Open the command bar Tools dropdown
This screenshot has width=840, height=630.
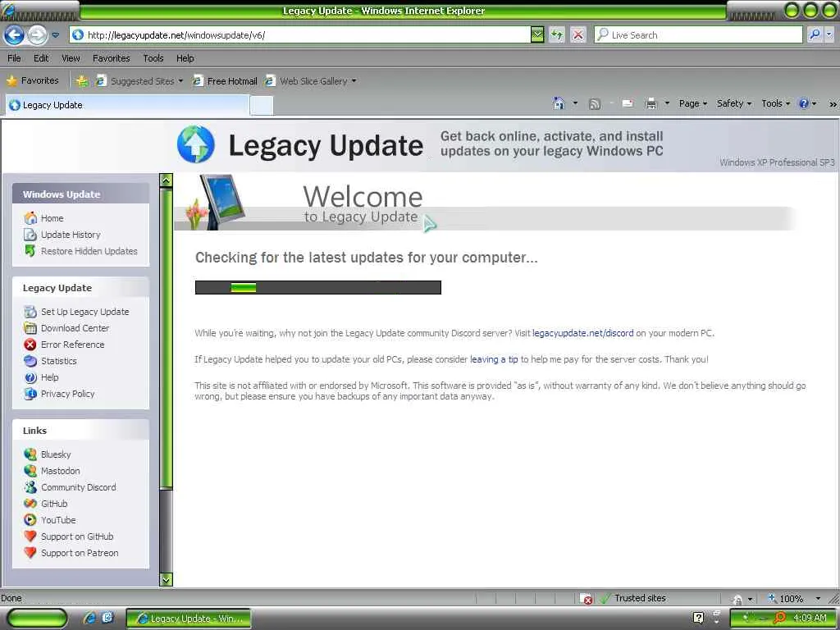click(775, 103)
